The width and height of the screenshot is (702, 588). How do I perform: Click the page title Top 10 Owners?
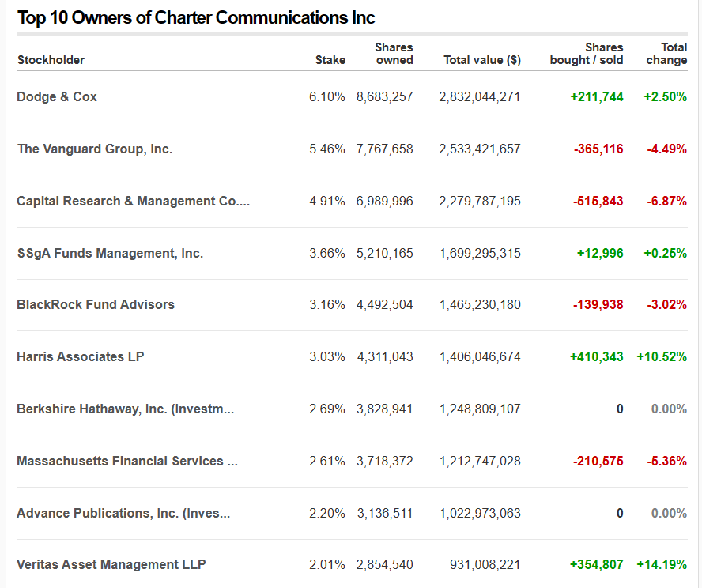[196, 18]
